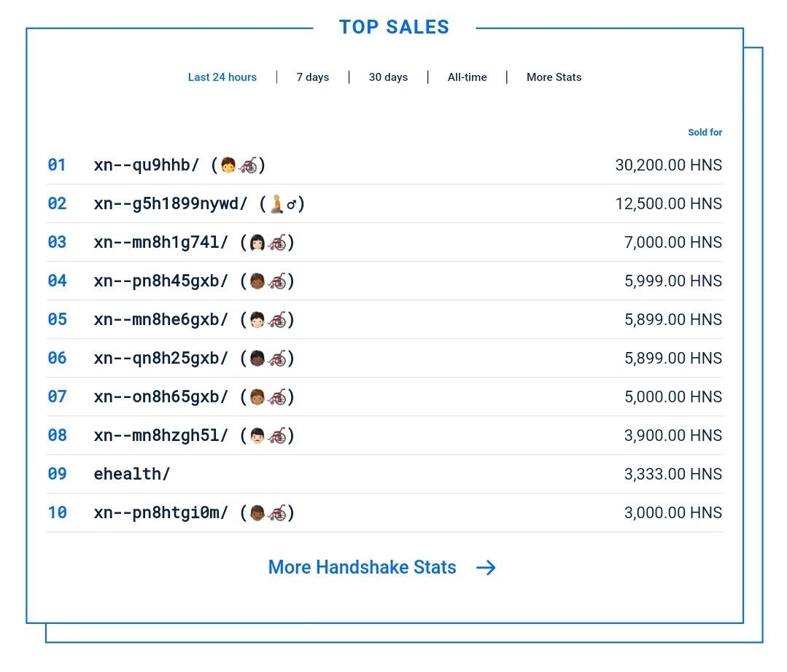Image resolution: width=787 pixels, height=672 pixels.
Task: Click the 7,000.00 HNS price
Action: (x=673, y=242)
